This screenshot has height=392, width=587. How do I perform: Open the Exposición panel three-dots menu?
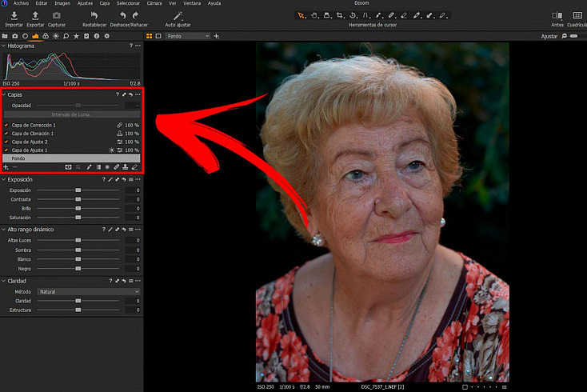tap(138, 180)
